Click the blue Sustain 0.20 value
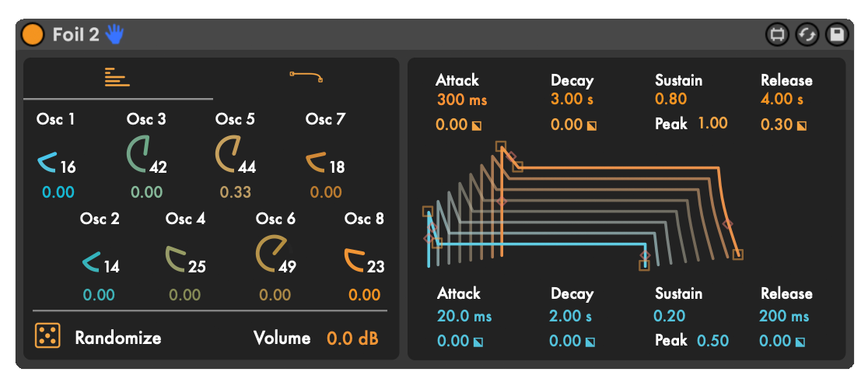The image size is (868, 386). pyautogui.click(x=669, y=316)
